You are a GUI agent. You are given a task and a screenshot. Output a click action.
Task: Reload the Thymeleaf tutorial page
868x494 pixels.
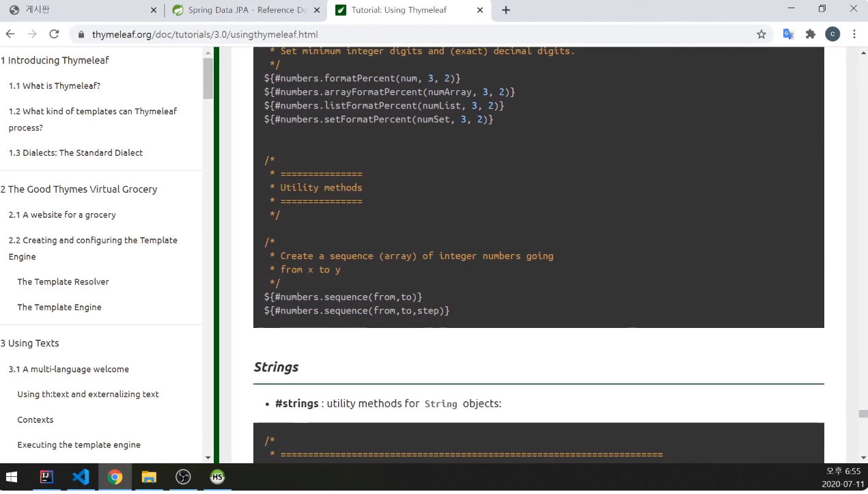pos(55,34)
